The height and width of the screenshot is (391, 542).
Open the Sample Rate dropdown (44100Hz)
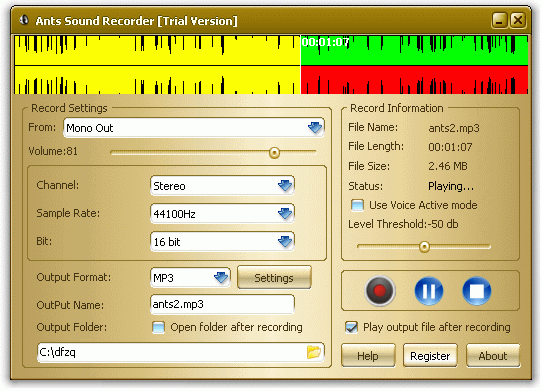pos(222,214)
